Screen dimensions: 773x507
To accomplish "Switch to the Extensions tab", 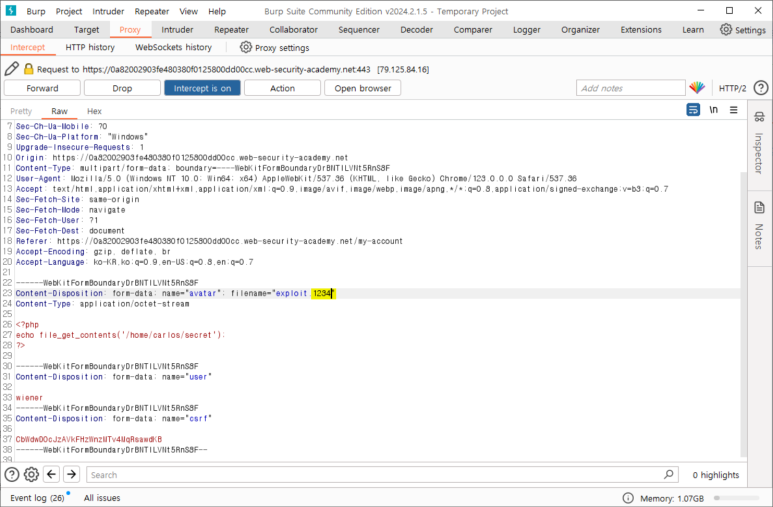I will (x=641, y=30).
